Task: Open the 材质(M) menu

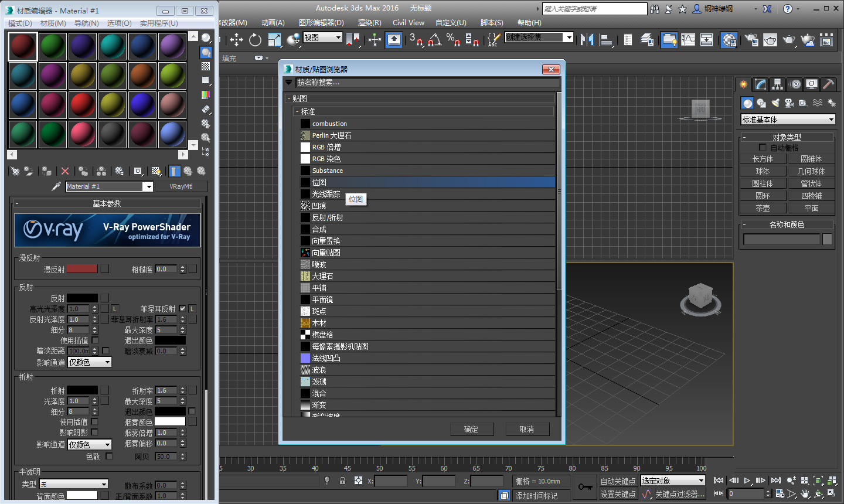Action: (x=53, y=23)
